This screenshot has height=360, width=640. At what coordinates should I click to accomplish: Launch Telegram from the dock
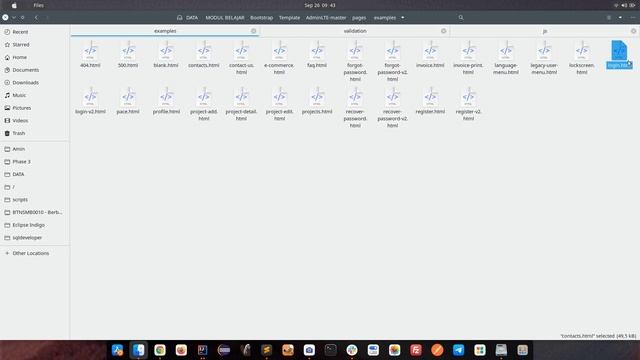(x=458, y=350)
